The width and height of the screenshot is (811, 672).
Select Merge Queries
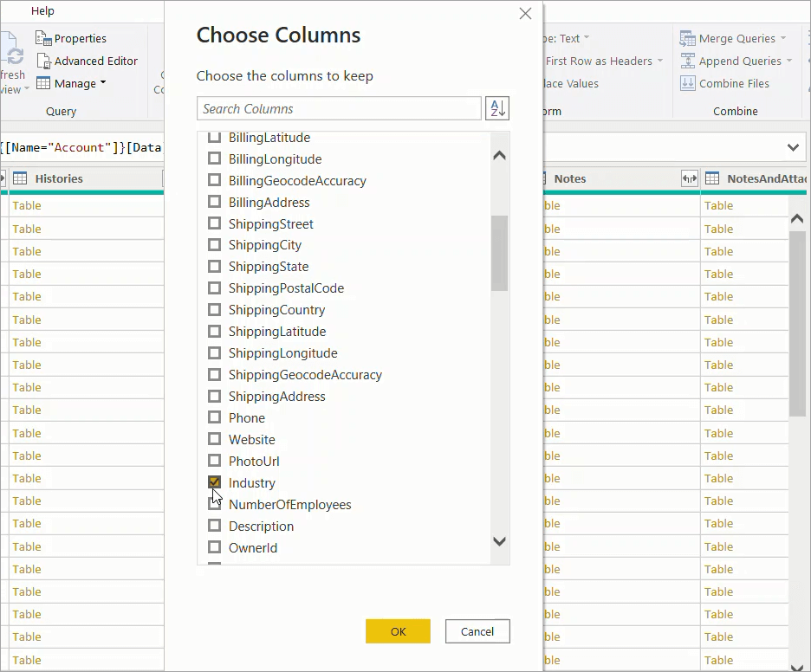pyautogui.click(x=735, y=38)
